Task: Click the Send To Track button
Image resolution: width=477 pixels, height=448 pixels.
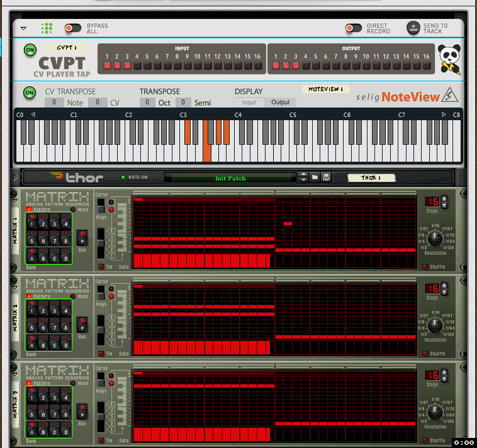Action: 413,28
